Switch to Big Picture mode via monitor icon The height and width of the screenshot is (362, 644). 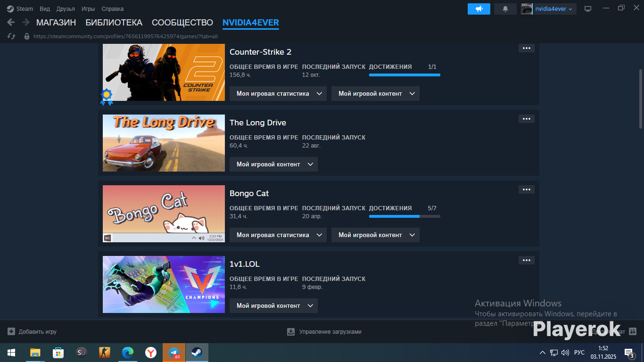pyautogui.click(x=588, y=9)
